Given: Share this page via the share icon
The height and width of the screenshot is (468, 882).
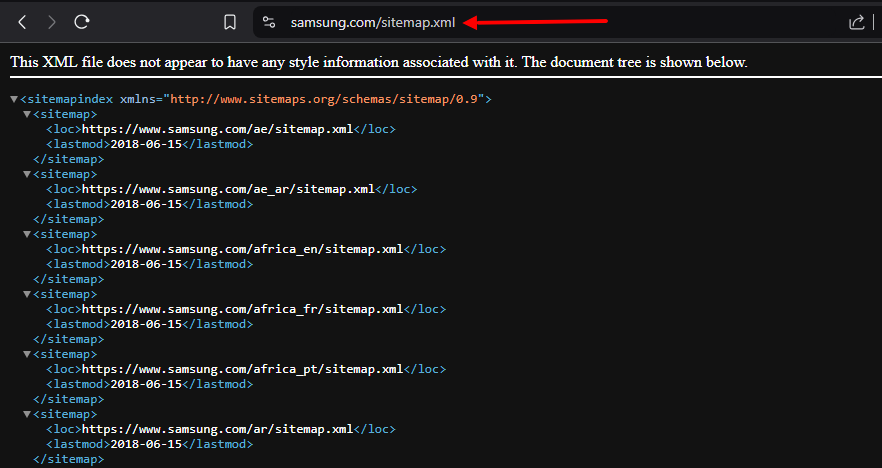Looking at the screenshot, I should click(x=856, y=22).
